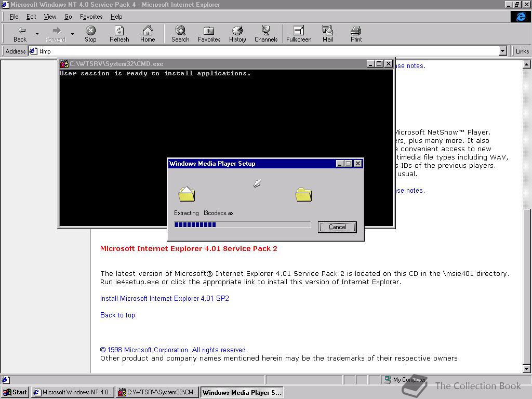
Task: Open the File menu
Action: (14, 17)
